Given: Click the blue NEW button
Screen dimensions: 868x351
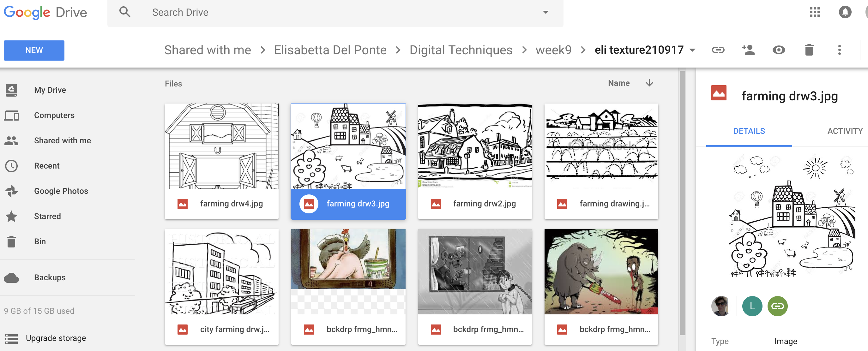Looking at the screenshot, I should coord(34,50).
